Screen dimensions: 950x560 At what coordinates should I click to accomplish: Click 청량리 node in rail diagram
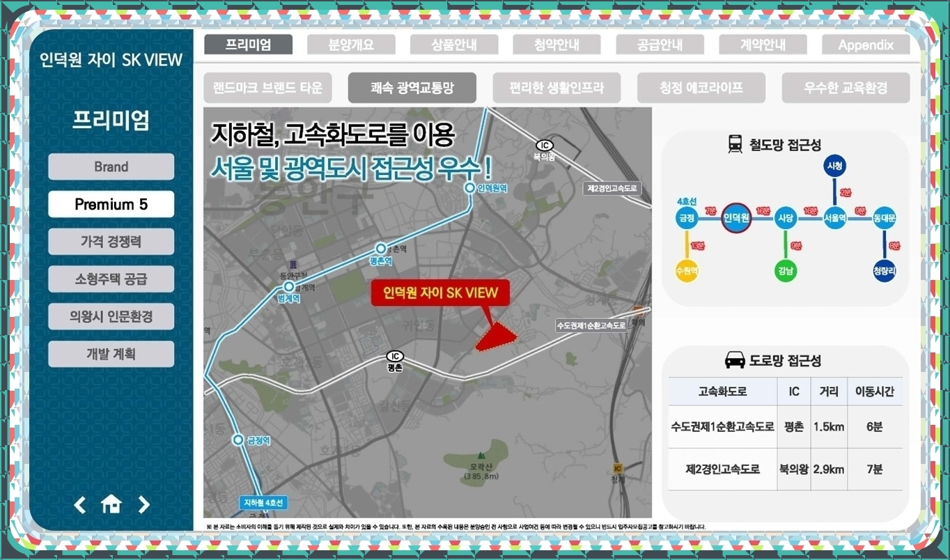click(x=885, y=270)
